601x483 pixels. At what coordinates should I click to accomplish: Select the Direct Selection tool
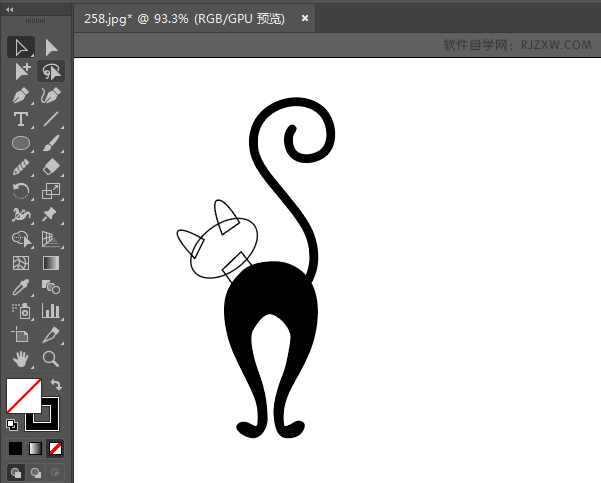click(x=51, y=48)
